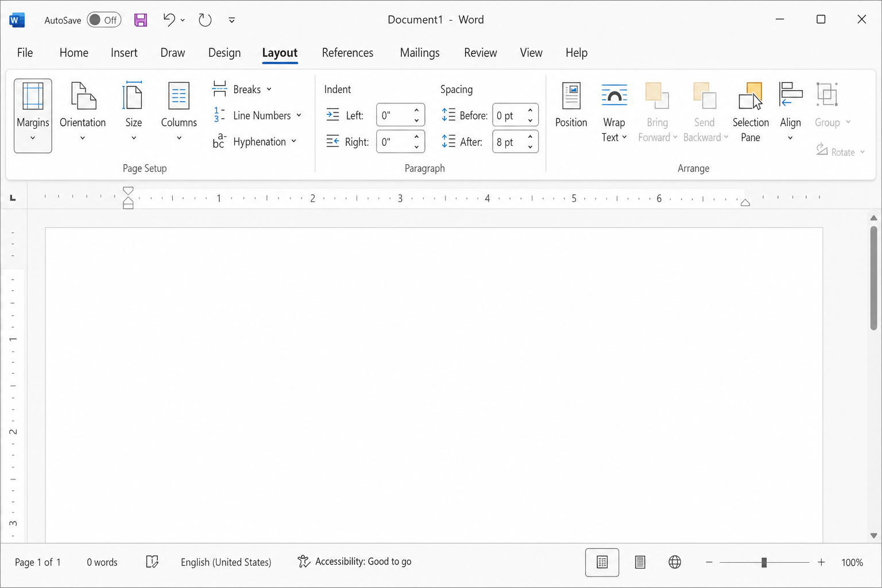Open the Columns menu
Screen dimensions: 882x588
pos(179,112)
